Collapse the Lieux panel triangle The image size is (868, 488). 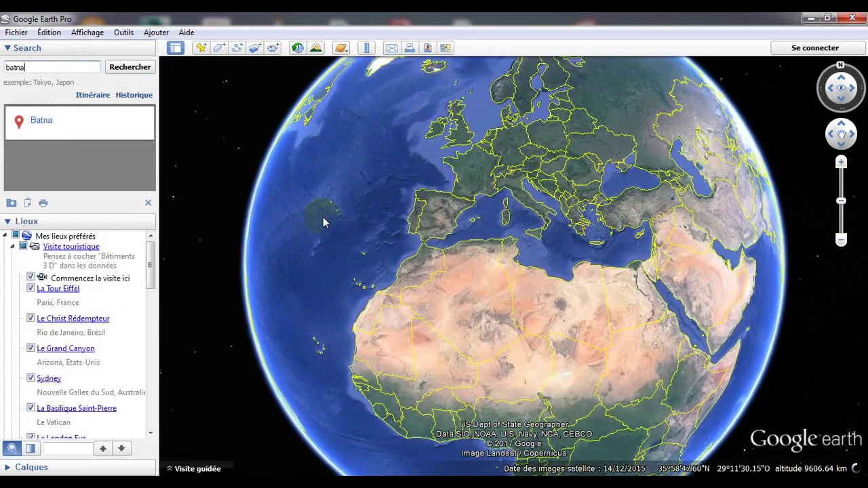click(x=7, y=222)
